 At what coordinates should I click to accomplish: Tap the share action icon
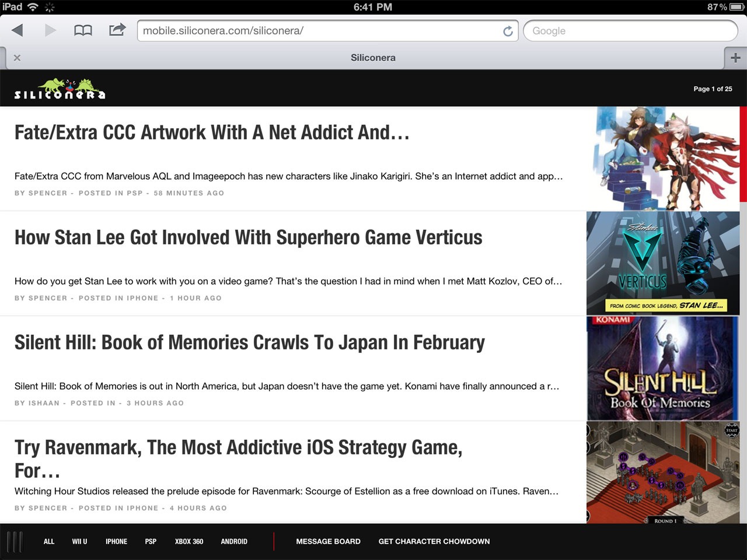(x=117, y=30)
